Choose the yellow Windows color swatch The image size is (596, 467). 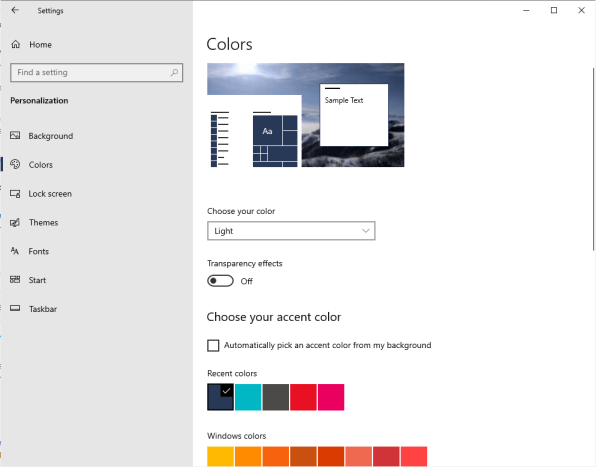[x=220, y=456]
